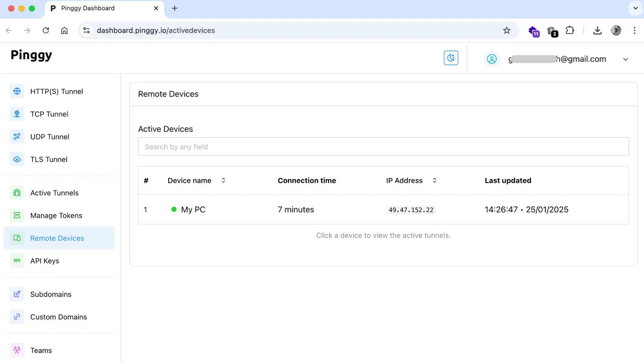Click the UDP Tunnel sidebar icon
This screenshot has width=644, height=362.
[17, 136]
